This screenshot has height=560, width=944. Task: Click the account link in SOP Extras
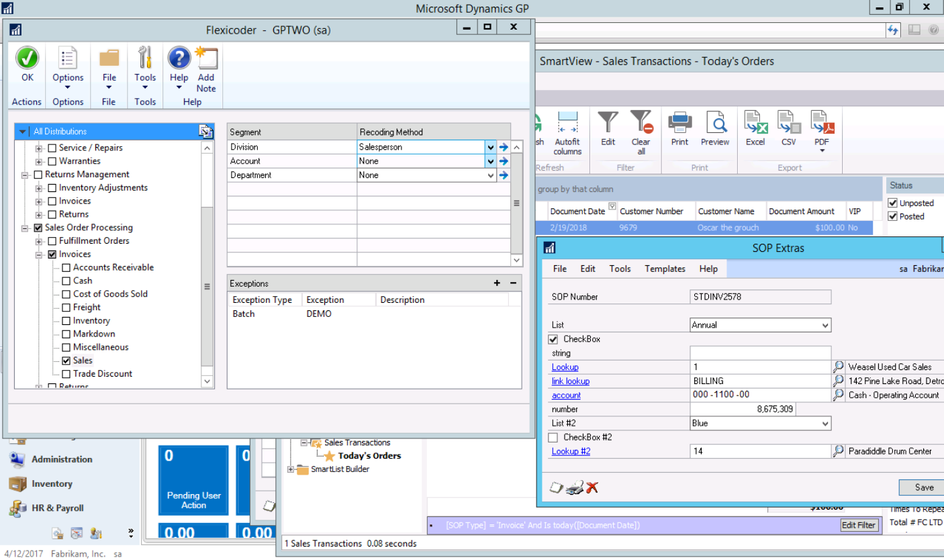click(x=566, y=395)
